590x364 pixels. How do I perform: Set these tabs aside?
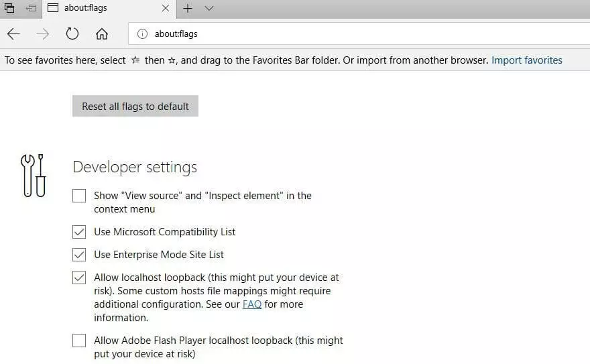click(31, 8)
